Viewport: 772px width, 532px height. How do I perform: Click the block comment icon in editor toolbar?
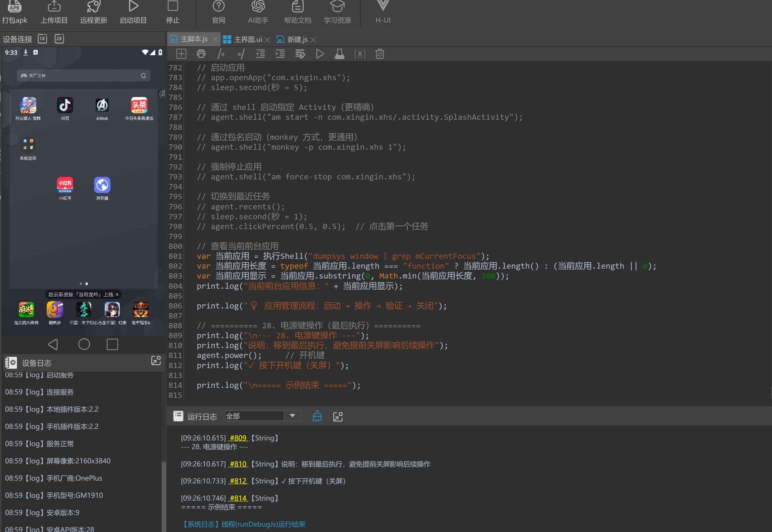[x=221, y=54]
